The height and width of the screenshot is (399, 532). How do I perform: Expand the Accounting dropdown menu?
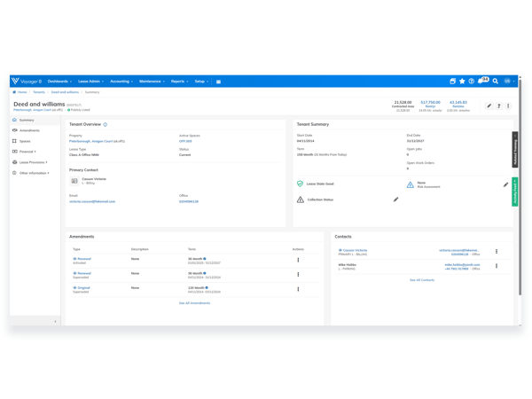121,82
